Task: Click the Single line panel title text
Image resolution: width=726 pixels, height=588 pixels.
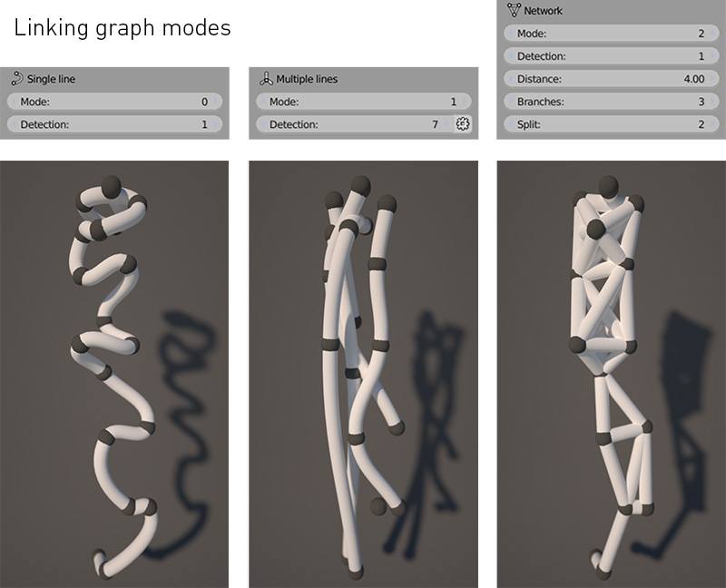Action: [52, 79]
